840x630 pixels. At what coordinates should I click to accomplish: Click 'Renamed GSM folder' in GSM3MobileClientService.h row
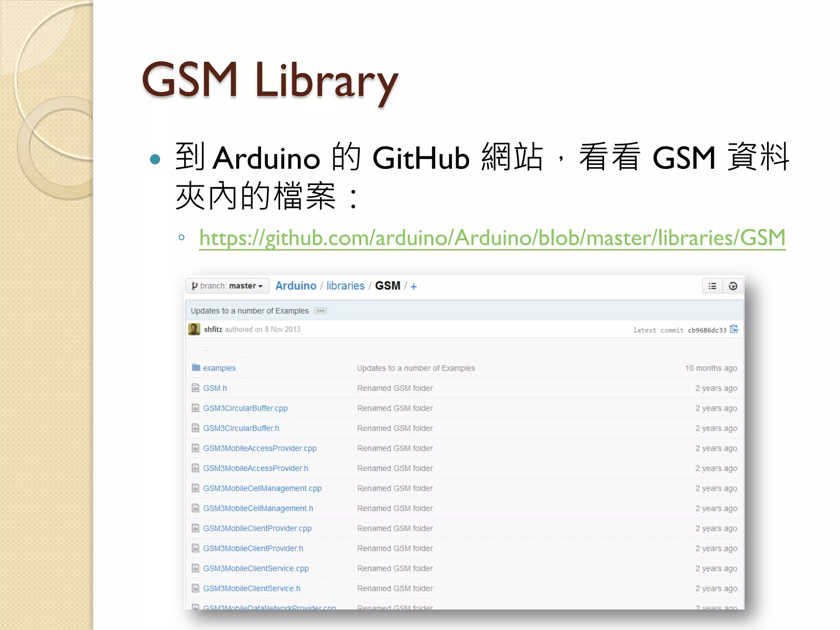395,589
